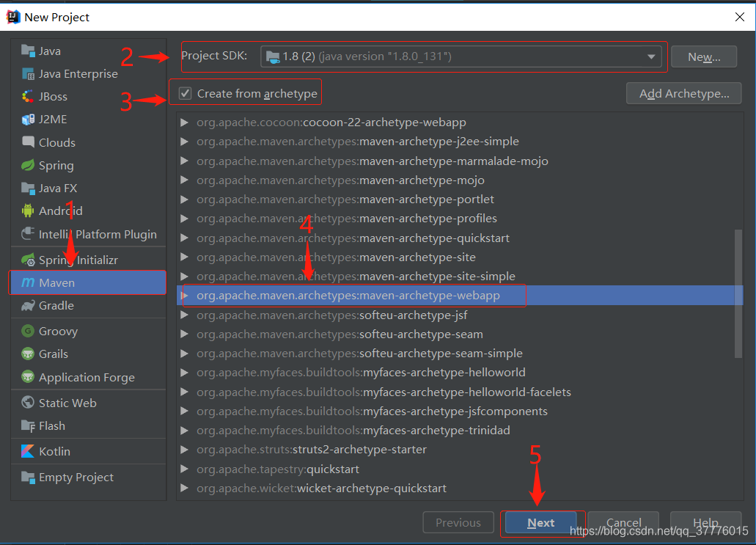This screenshot has height=545, width=756.
Task: Select the Spring project type label
Action: coord(56,166)
